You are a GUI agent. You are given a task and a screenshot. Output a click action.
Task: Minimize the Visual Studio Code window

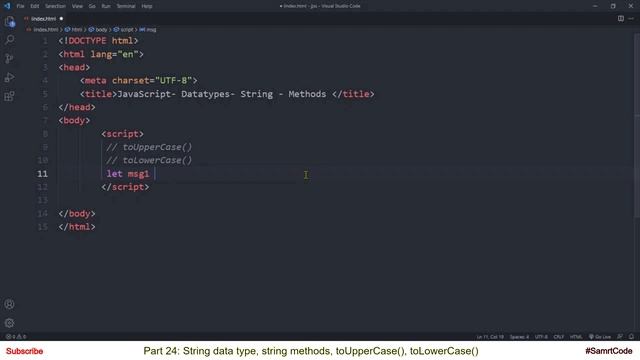[x=595, y=6]
